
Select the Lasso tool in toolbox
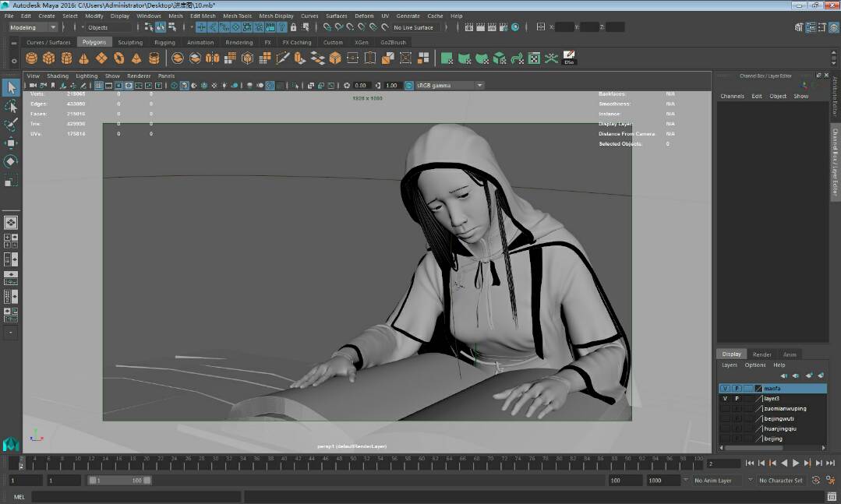click(x=11, y=106)
